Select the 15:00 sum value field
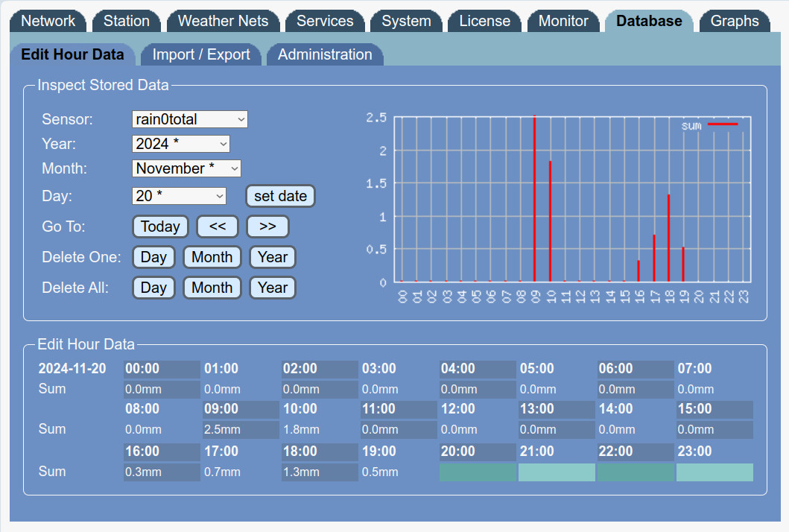The height and width of the screenshot is (532, 789). (x=715, y=430)
